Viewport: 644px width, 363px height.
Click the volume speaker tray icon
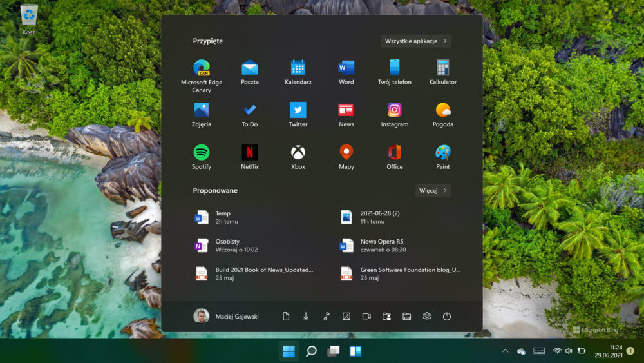pyautogui.click(x=569, y=351)
